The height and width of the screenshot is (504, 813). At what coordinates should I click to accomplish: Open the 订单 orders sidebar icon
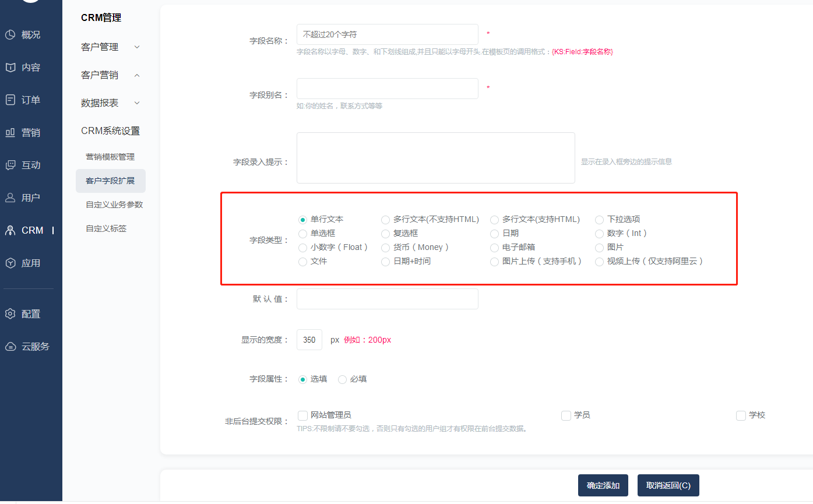(10, 100)
